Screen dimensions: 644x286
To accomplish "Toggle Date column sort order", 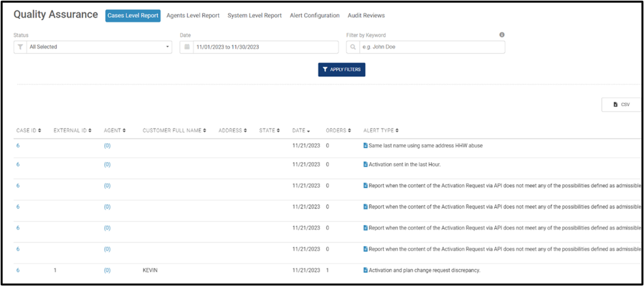I will (x=301, y=131).
